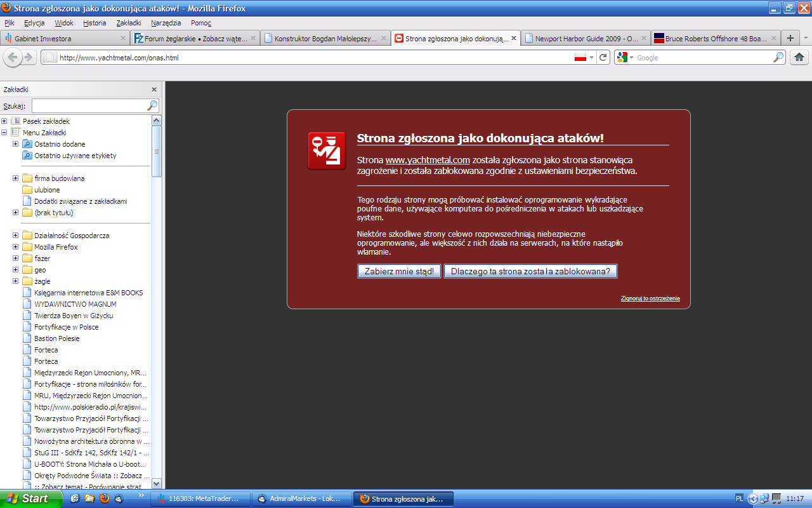Image resolution: width=812 pixels, height=508 pixels.
Task: Open the Pomoc menu
Action: tap(201, 23)
